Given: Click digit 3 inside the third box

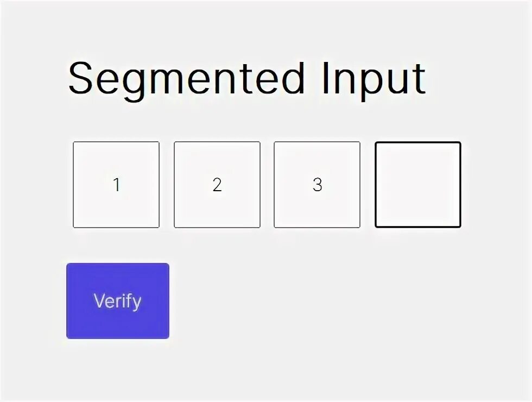Looking at the screenshot, I should [x=317, y=185].
